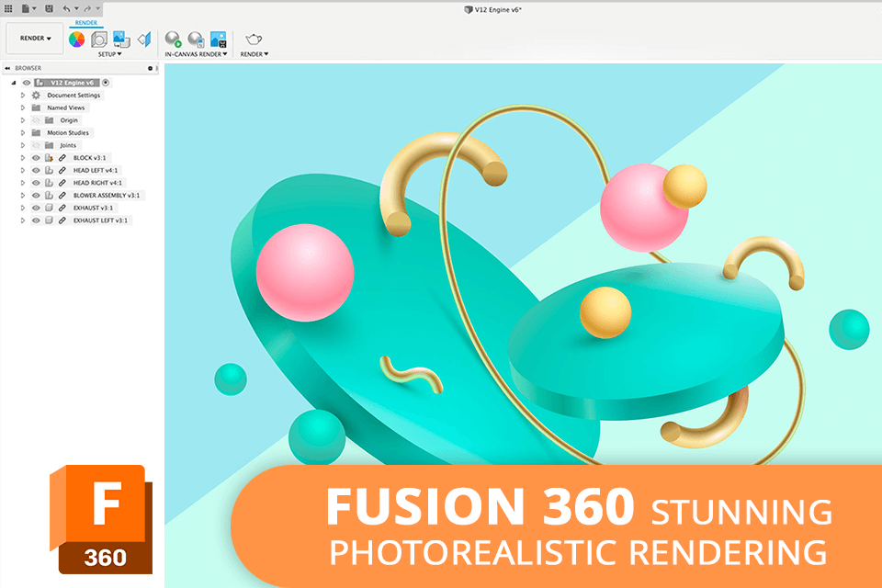Viewport: 882px width, 588px height.
Task: Open the undo history dropdown arrow
Action: 76,8
